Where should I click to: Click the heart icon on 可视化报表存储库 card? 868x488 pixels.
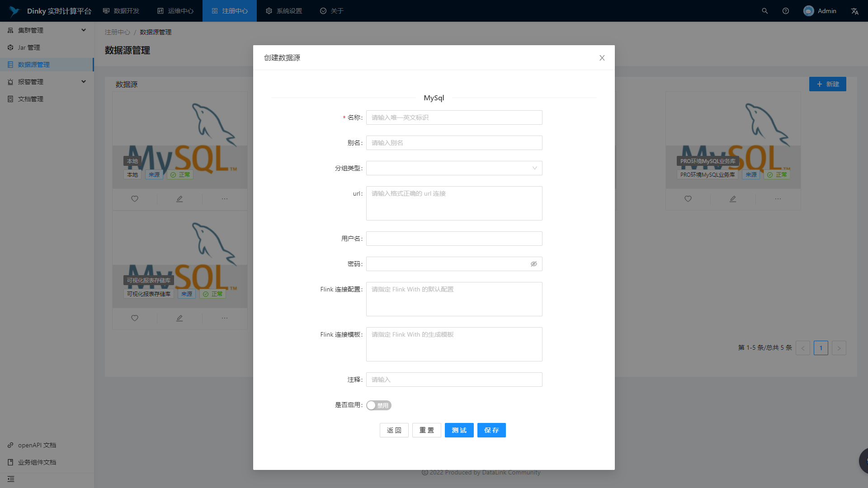[135, 318]
